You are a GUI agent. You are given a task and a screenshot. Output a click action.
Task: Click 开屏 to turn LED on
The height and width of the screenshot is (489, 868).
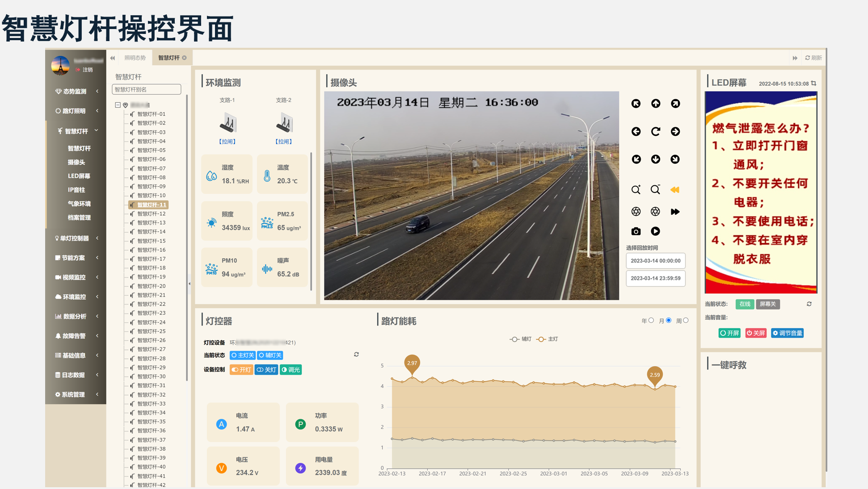pos(729,333)
